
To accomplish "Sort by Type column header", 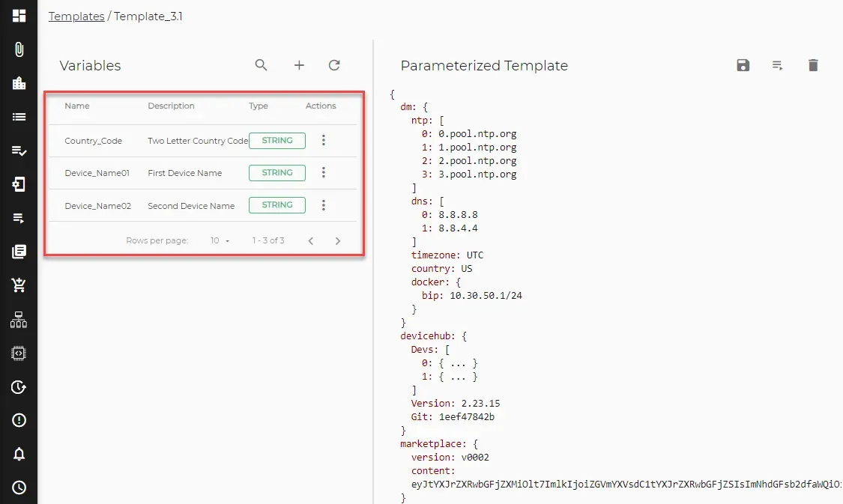I will click(x=258, y=106).
